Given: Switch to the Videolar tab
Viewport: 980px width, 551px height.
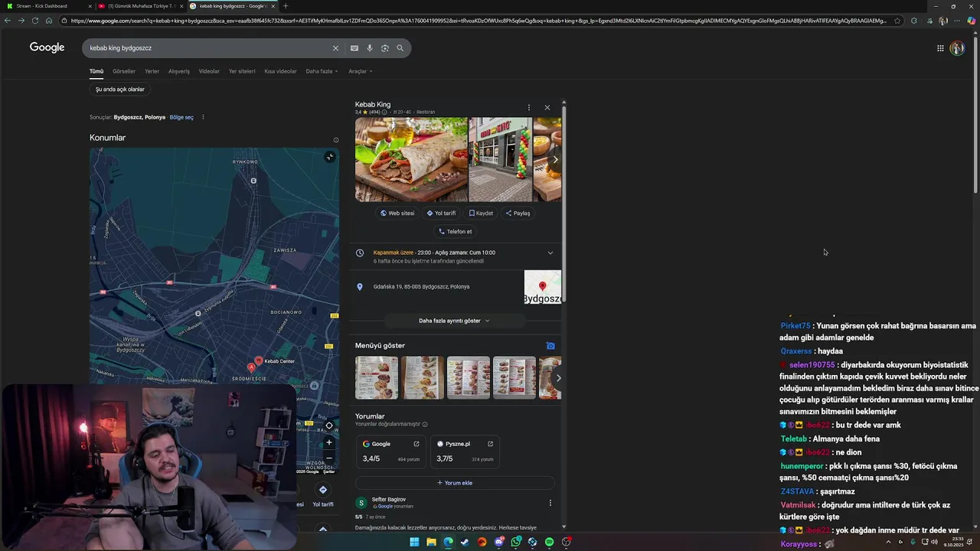Looking at the screenshot, I should (209, 71).
